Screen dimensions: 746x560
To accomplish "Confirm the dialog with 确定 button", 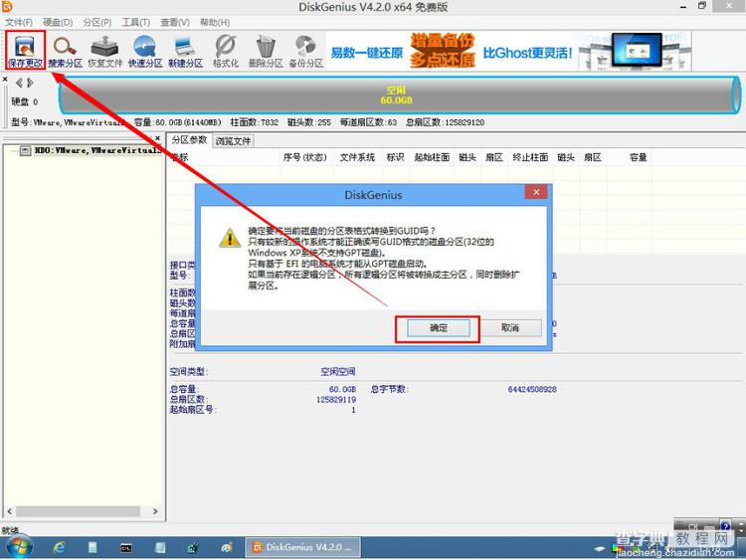I will pos(439,328).
